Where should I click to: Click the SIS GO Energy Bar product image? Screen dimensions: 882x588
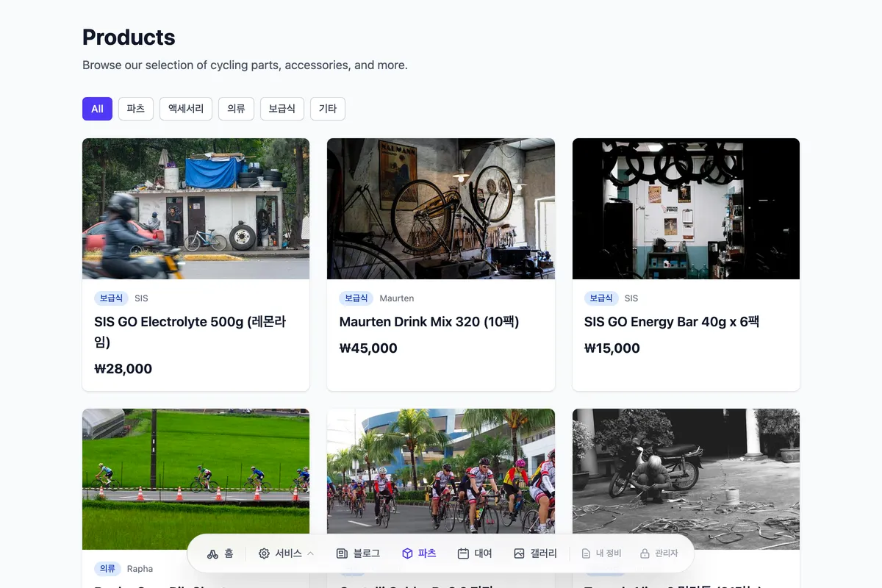pos(686,209)
